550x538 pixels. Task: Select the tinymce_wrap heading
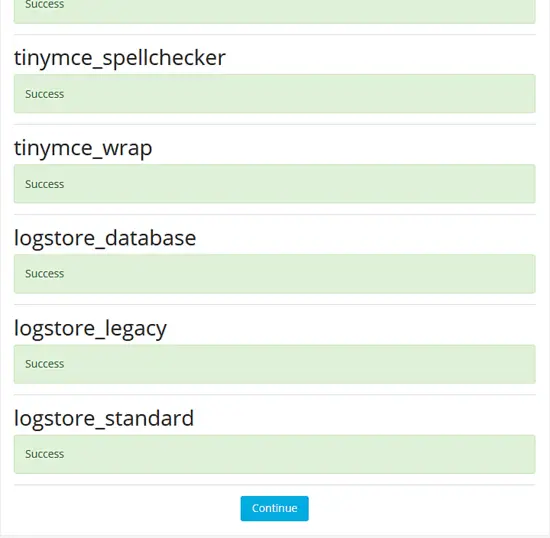click(83, 148)
